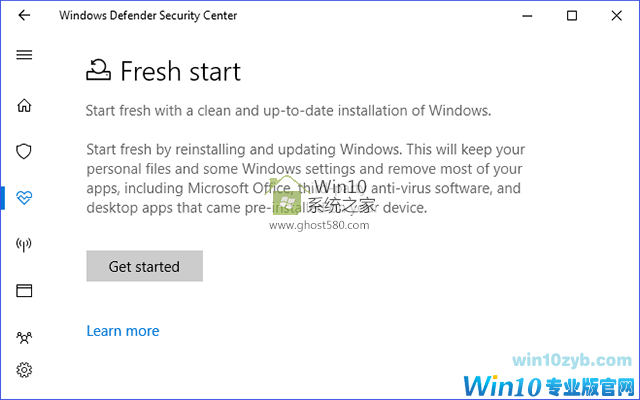Screen dimensions: 640x400
Task: Click the clean and up-to-date installation sentence
Action: (289, 110)
